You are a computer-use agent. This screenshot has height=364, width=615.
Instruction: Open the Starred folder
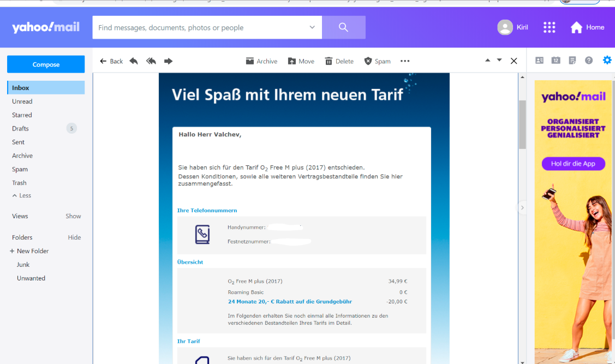pyautogui.click(x=22, y=115)
